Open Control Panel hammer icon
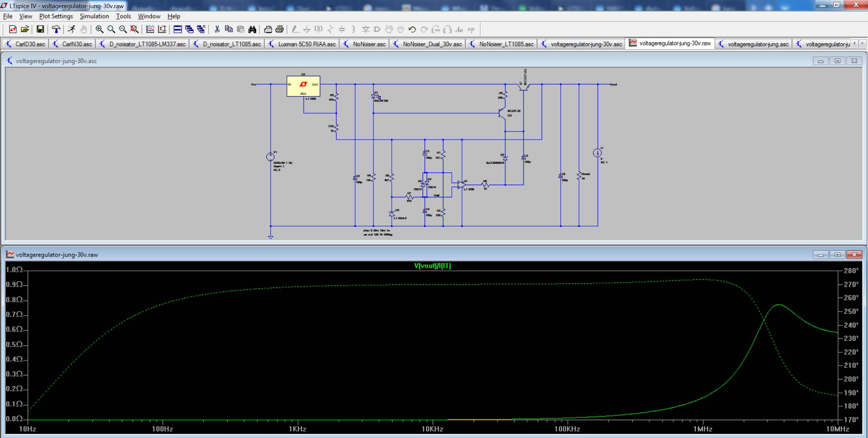 [x=56, y=29]
